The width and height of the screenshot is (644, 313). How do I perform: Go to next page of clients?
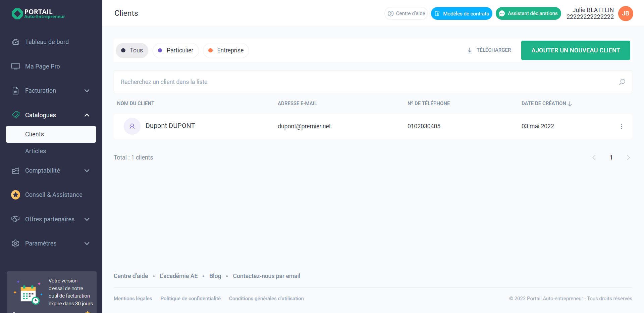pyautogui.click(x=628, y=158)
